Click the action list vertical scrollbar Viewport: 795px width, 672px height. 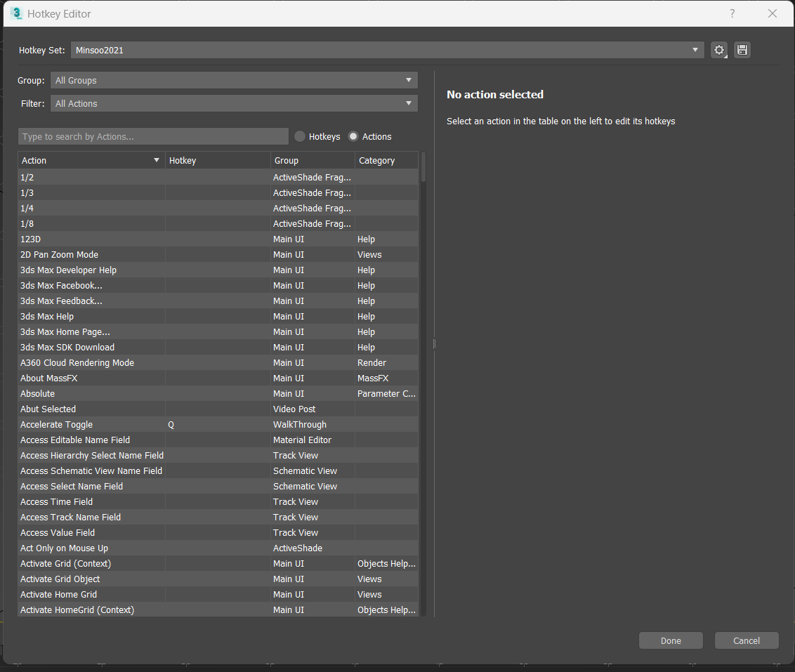click(423, 167)
